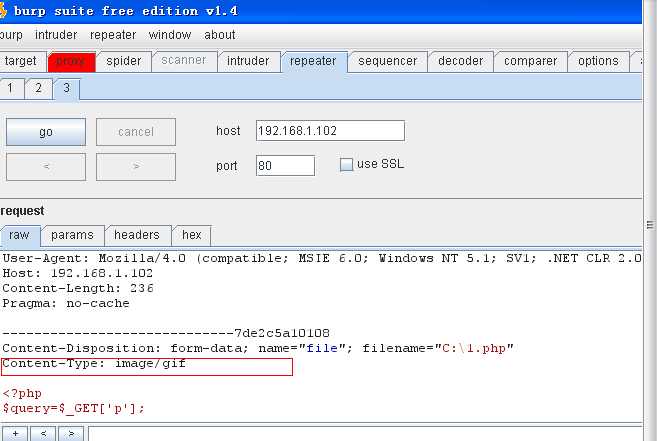Click the $query=$_GET['p']; line
Viewport: 657px width, 441px height.
[x=73, y=408]
